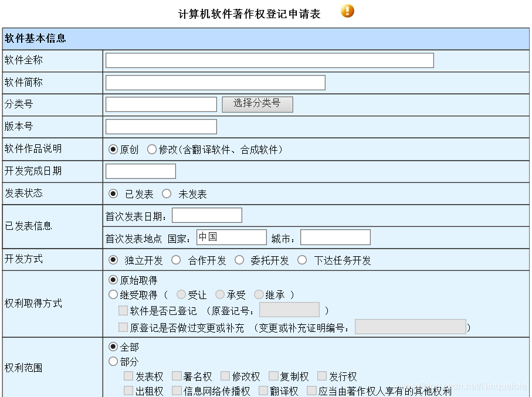Click the 城市 input field

(334, 237)
